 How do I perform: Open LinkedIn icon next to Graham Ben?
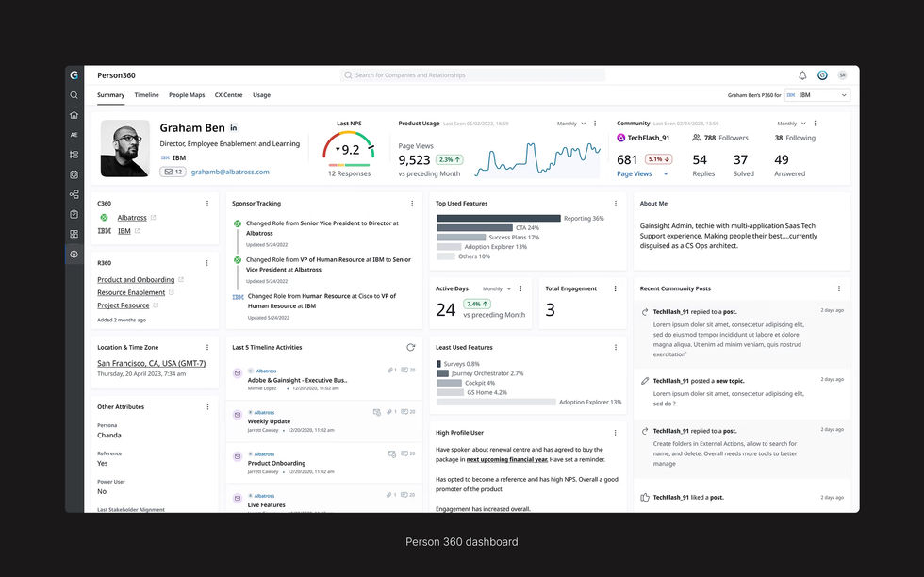point(234,128)
